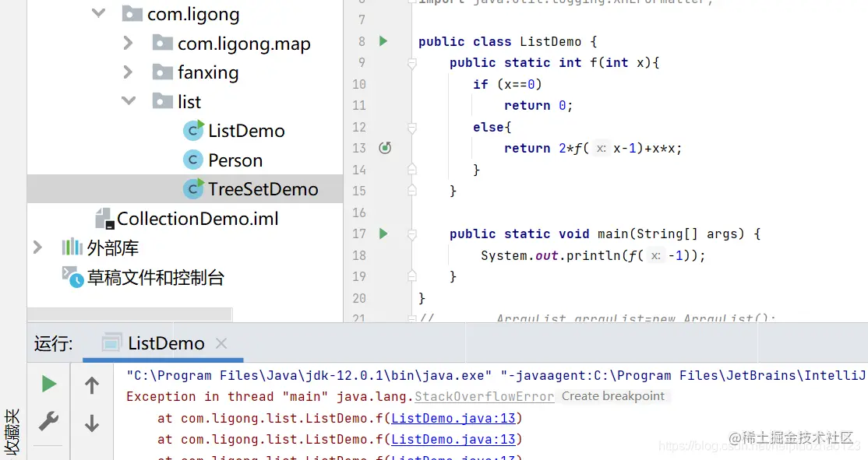Click the Person class icon
The width and height of the screenshot is (868, 460).
192,160
